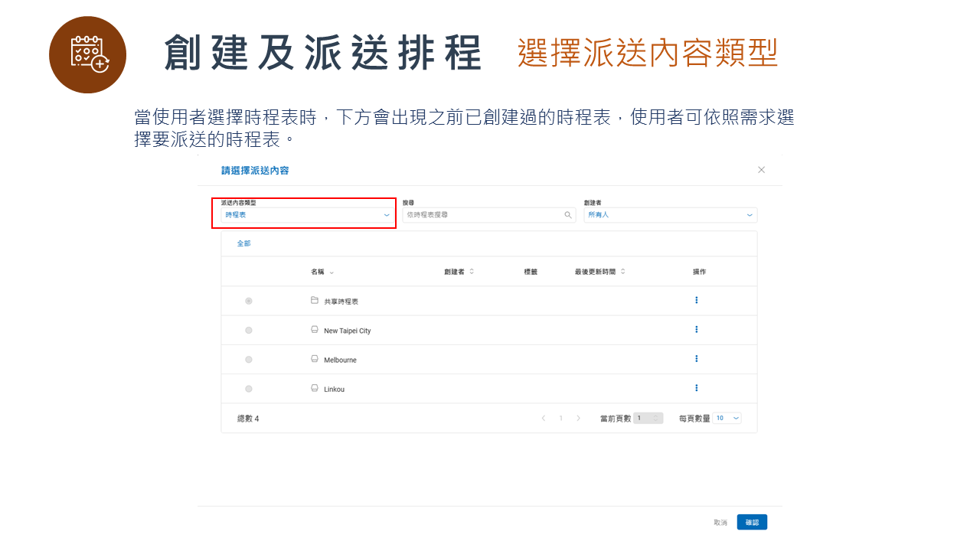The image size is (980, 551).
Task: Open the 創建者 dropdown showing 所有人
Action: (670, 215)
